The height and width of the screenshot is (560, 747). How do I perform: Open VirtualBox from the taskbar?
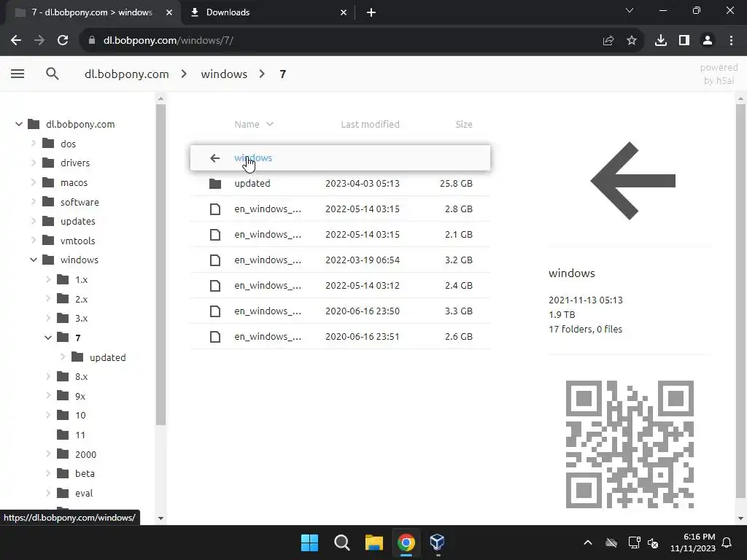438,542
